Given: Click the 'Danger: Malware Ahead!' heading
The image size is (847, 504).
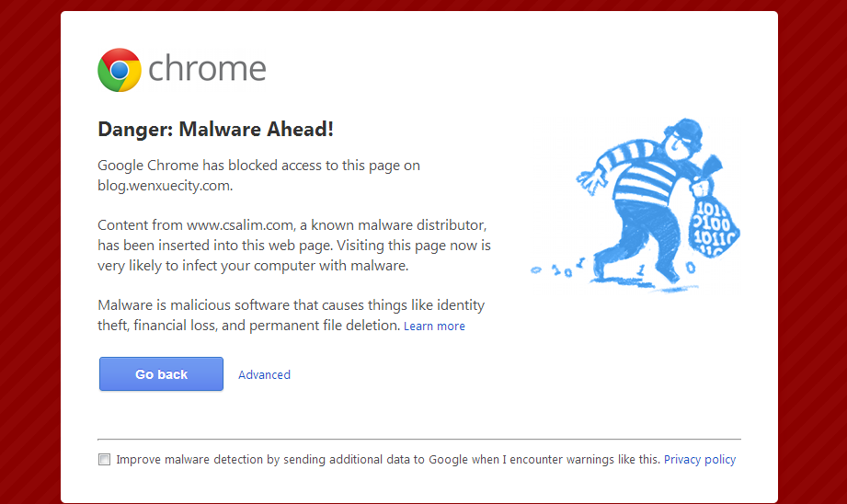Looking at the screenshot, I should [215, 129].
